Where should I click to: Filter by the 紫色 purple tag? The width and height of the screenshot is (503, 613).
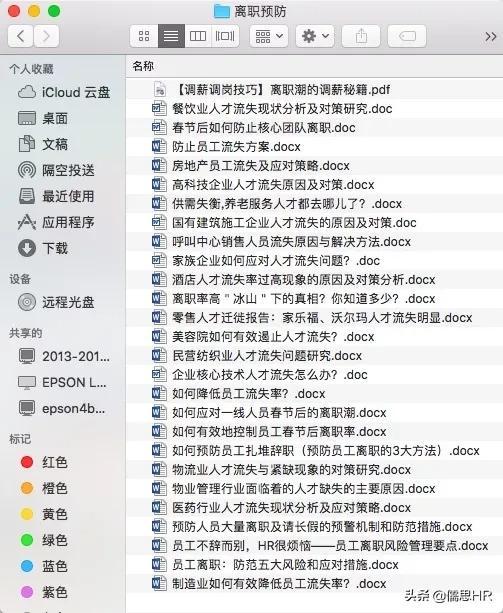coord(44,592)
